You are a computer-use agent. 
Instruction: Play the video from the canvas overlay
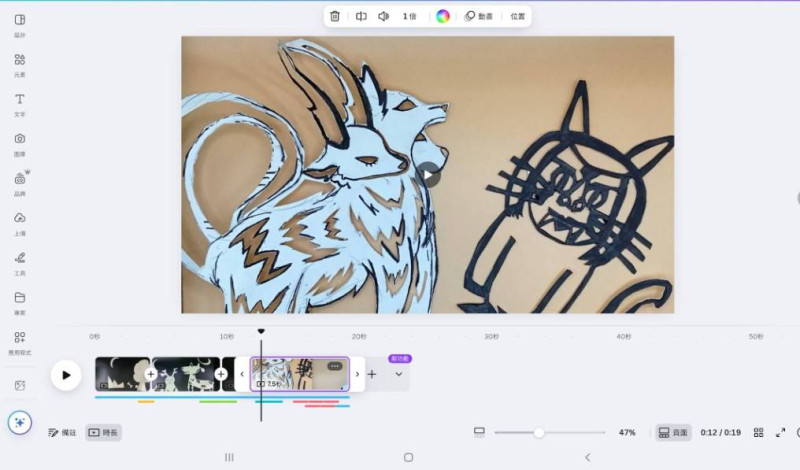428,175
